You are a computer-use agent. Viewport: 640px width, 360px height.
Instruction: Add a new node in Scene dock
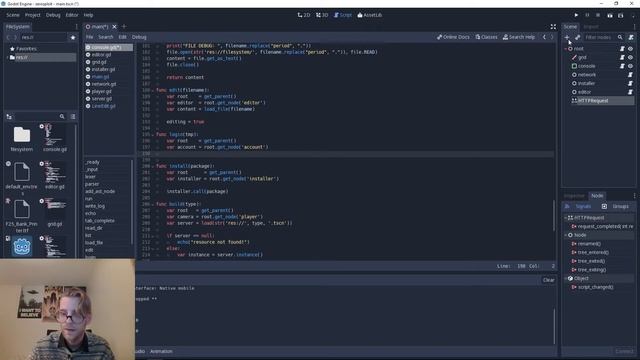[x=567, y=37]
